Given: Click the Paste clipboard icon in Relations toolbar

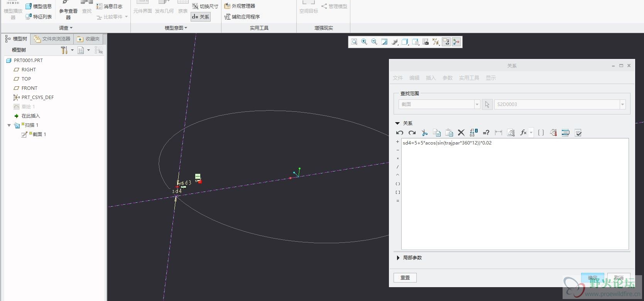Looking at the screenshot, I should coord(449,133).
